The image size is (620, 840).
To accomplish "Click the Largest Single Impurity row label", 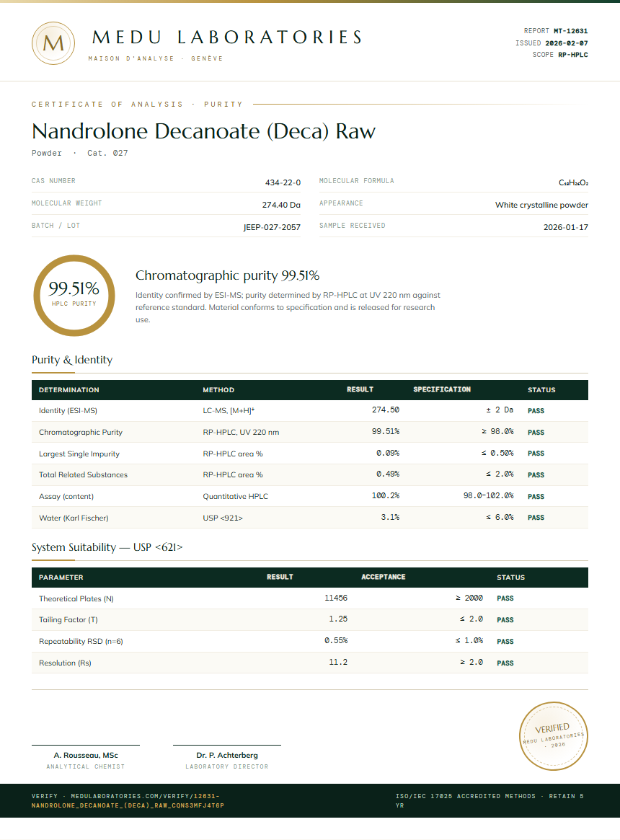I will pos(79,454).
